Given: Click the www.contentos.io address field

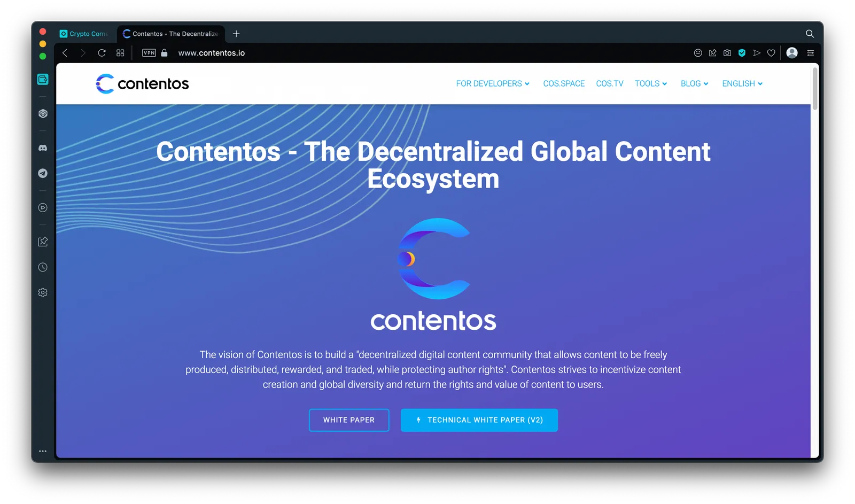Looking at the screenshot, I should tap(212, 53).
